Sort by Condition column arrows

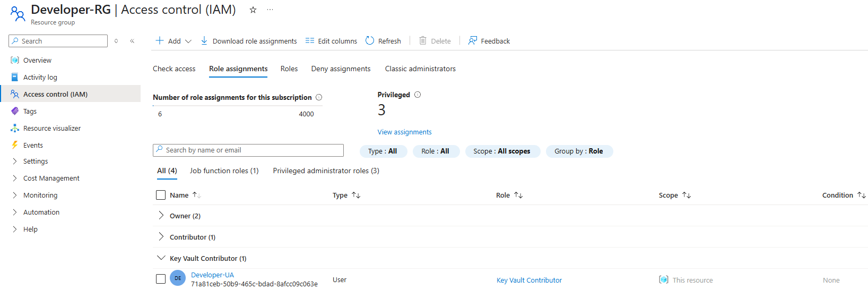862,195
